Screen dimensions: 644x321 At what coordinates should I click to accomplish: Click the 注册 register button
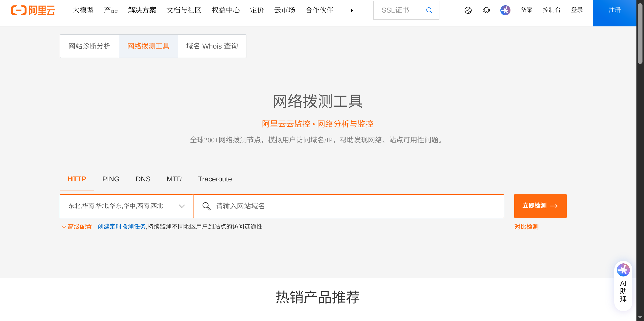click(x=615, y=10)
